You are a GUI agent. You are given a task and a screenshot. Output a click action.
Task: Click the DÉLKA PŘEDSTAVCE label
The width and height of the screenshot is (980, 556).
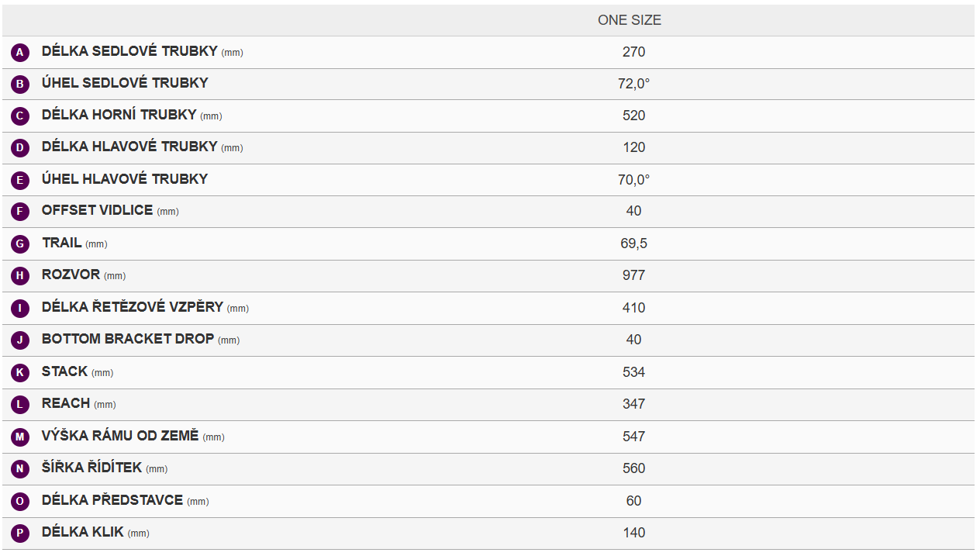click(112, 500)
